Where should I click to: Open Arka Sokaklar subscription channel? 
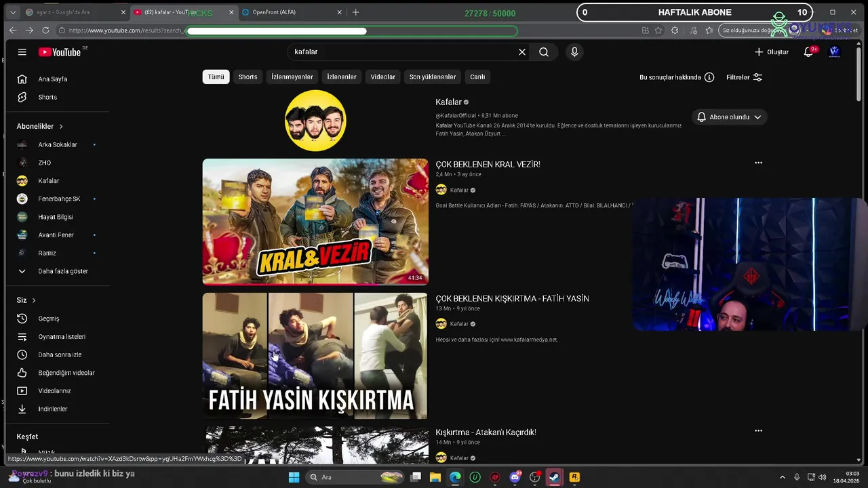(x=58, y=144)
